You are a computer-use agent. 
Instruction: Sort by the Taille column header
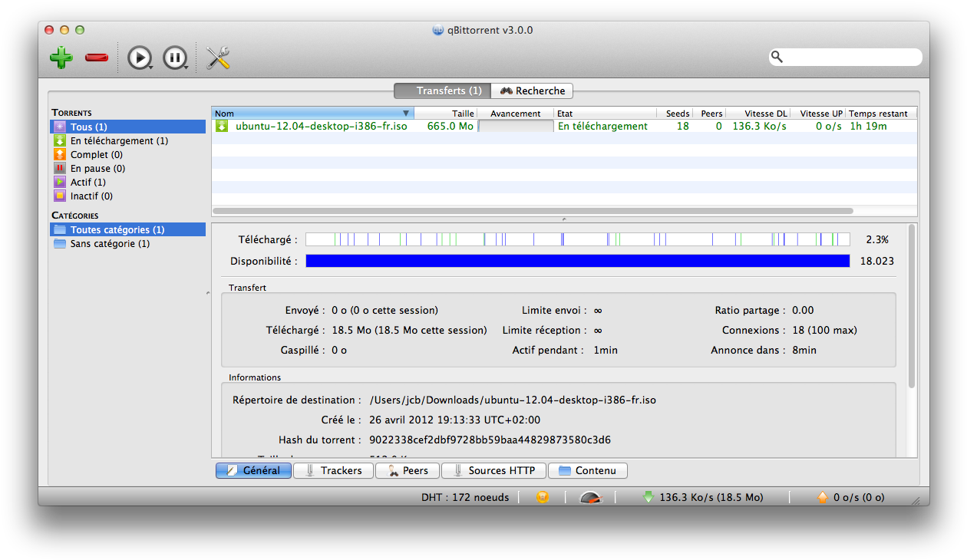click(x=445, y=113)
